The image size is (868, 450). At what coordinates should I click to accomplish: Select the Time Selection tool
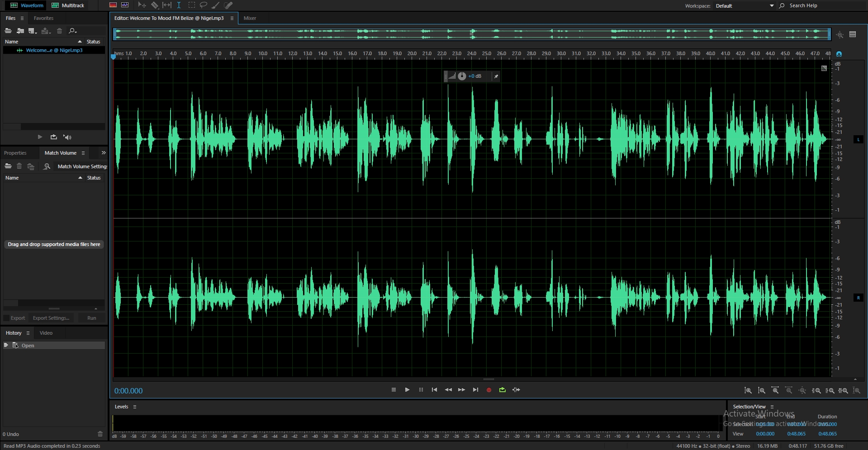[x=179, y=5]
